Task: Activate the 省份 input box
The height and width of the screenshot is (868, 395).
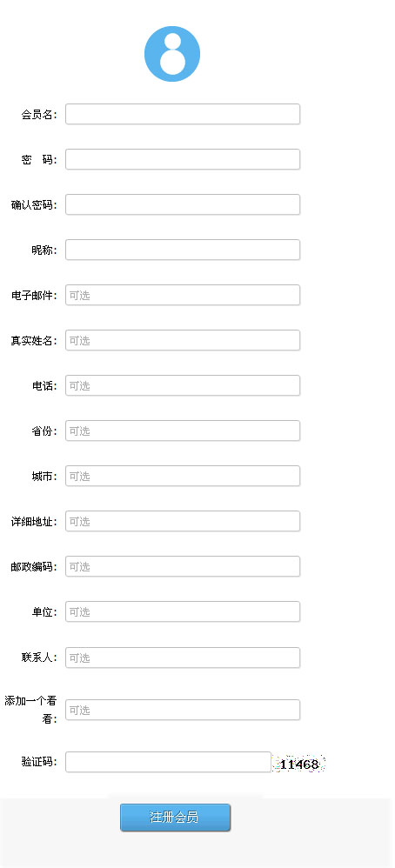Action: tap(183, 431)
